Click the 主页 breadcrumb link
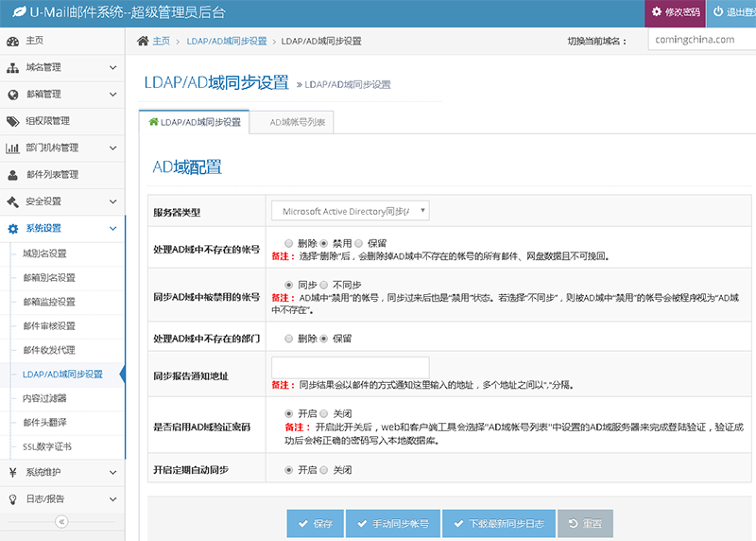 [162, 41]
